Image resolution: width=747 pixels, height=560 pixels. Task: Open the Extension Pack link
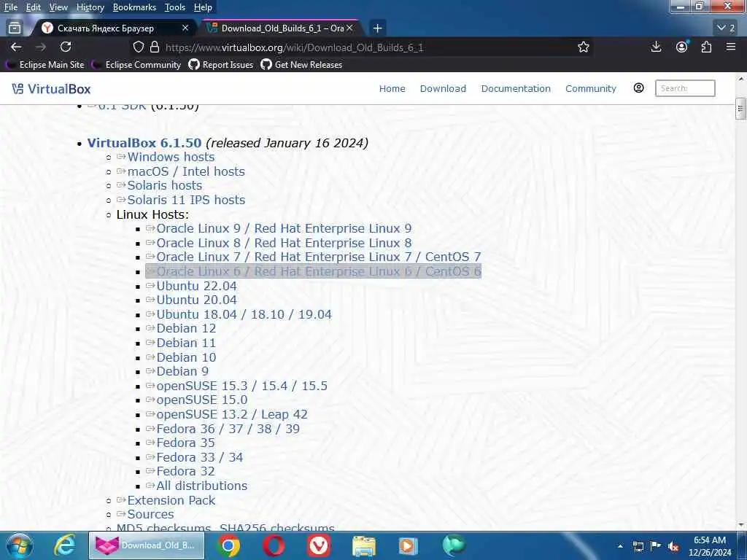click(171, 500)
